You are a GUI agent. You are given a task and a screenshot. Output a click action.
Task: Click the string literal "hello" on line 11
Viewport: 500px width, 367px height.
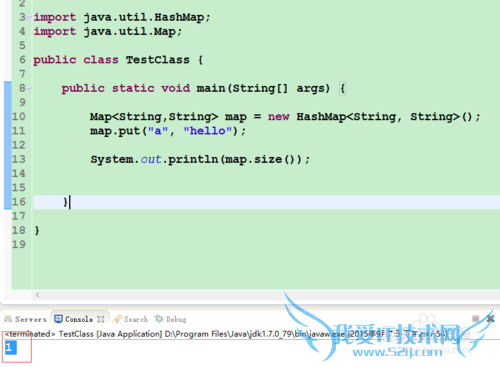[208, 131]
